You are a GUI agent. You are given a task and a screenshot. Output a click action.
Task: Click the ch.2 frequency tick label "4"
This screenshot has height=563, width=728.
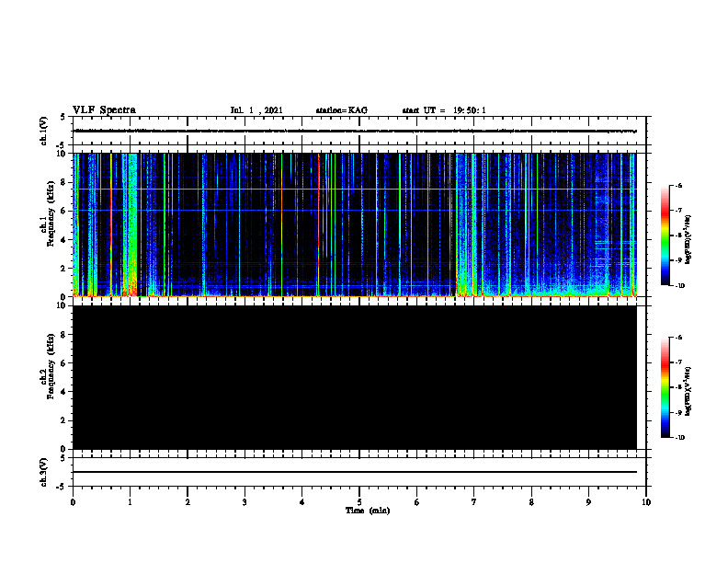click(63, 392)
